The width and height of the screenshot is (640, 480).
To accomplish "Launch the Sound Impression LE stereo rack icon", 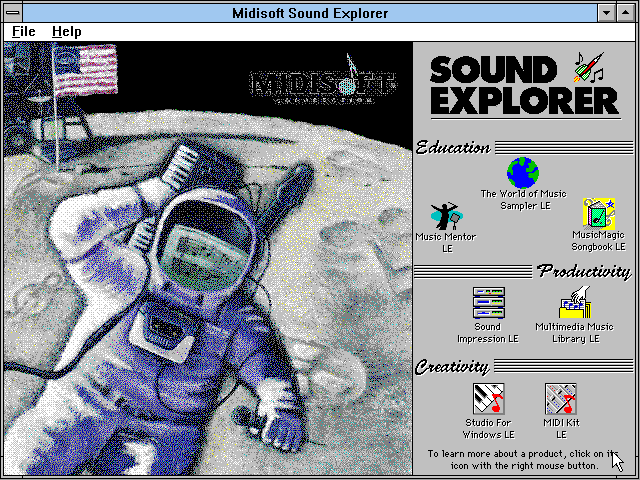I will click(x=489, y=302).
